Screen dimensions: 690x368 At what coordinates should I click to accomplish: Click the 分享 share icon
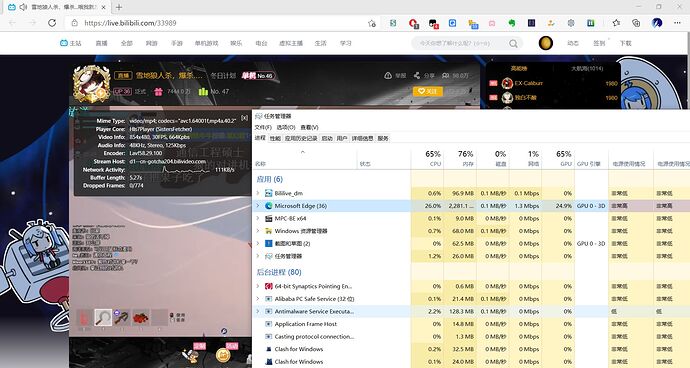pos(416,76)
